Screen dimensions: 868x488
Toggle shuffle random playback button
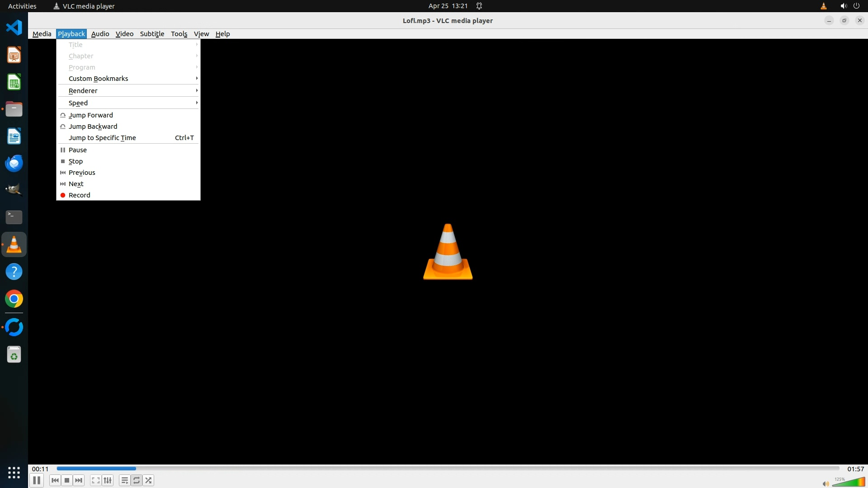tap(149, 480)
